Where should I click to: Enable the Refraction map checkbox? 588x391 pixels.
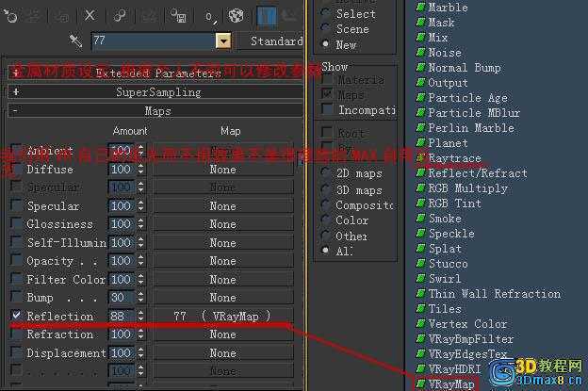click(x=16, y=334)
